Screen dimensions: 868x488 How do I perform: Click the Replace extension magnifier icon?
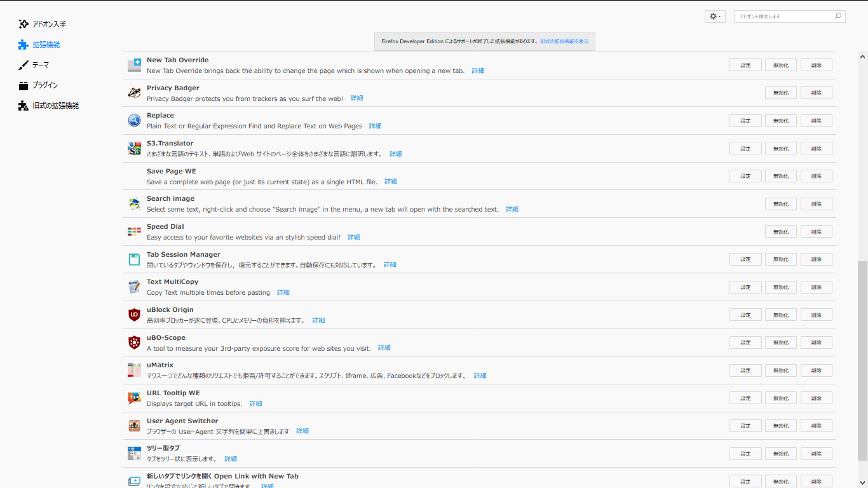134,120
